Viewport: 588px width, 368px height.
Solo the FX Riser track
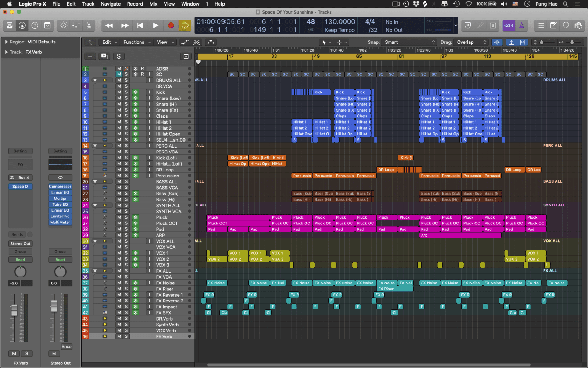126,289
